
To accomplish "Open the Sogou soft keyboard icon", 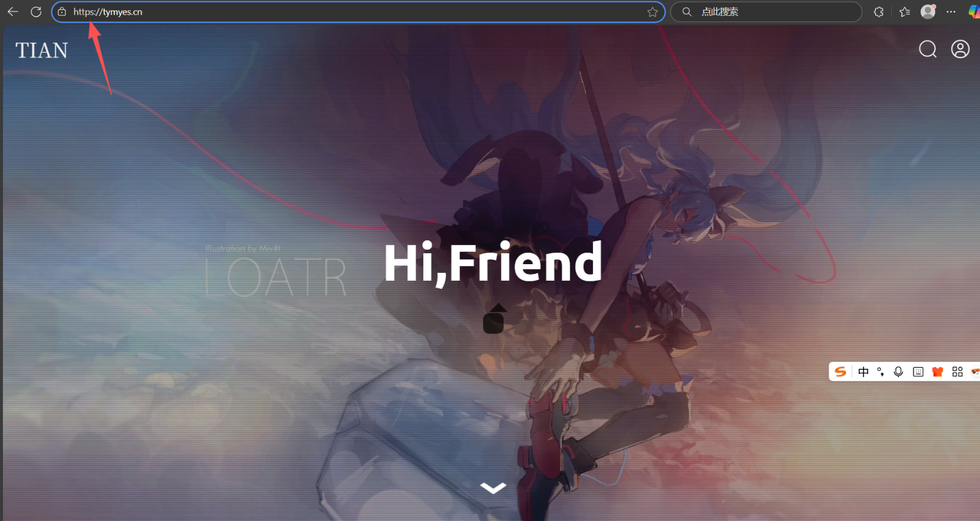I will (918, 371).
